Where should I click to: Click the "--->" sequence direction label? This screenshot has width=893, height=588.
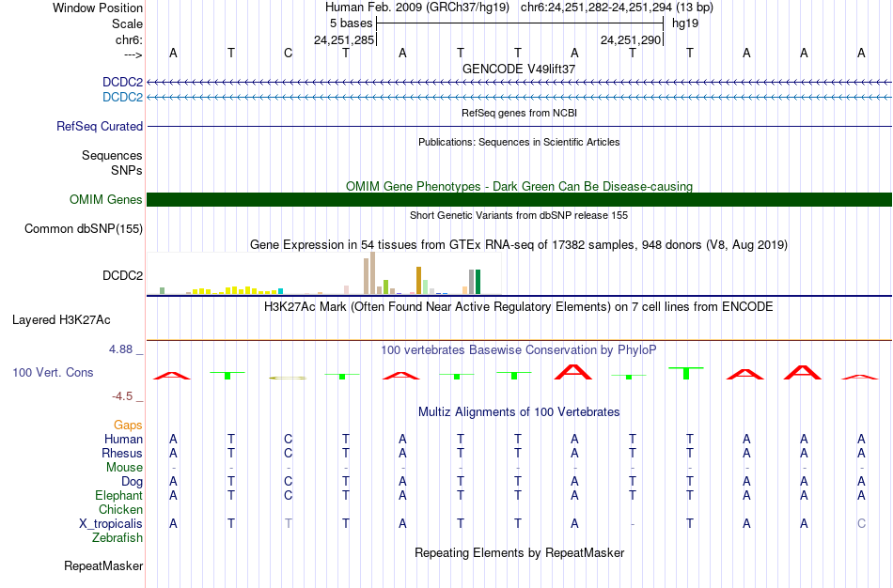133,54
